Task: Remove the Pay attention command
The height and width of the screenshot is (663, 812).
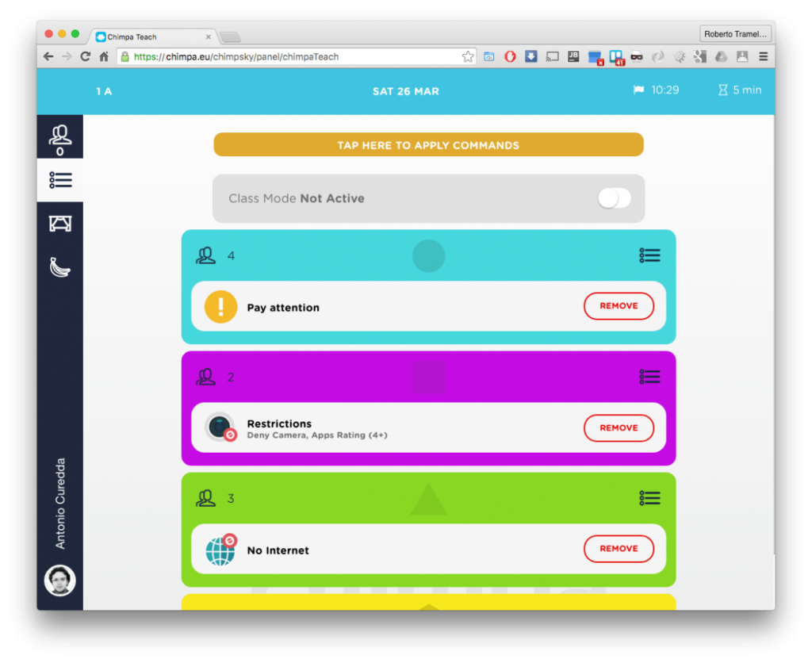Action: coord(619,306)
